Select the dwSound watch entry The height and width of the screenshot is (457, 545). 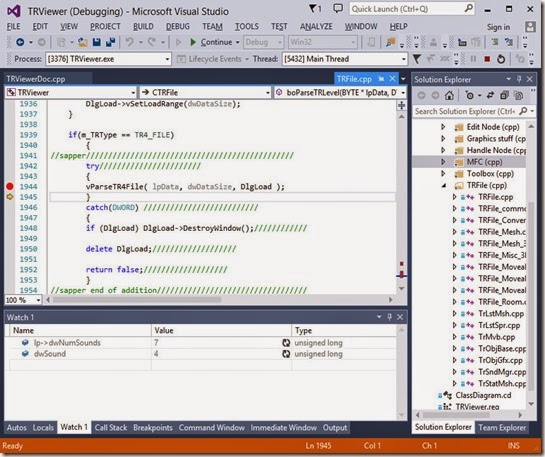[50, 354]
